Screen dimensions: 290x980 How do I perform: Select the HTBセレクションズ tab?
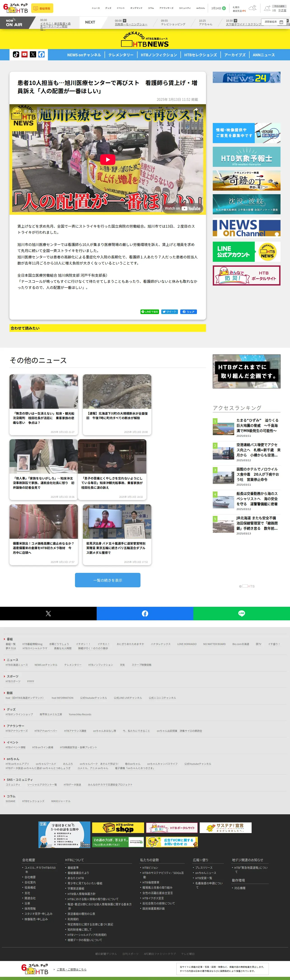coord(200,55)
